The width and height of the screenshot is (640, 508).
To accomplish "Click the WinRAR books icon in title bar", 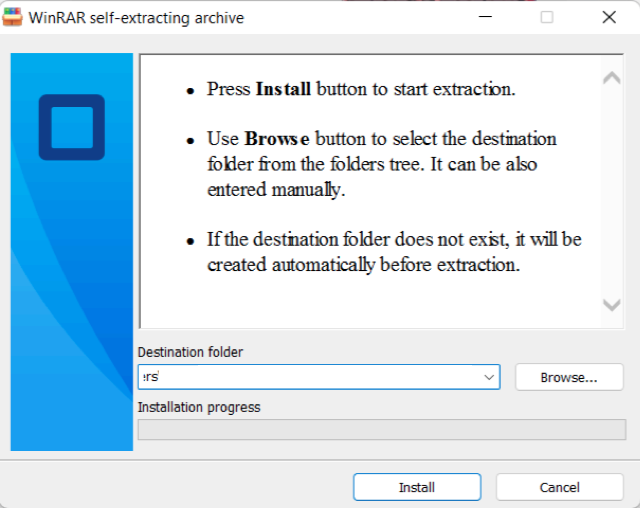I will click(14, 17).
